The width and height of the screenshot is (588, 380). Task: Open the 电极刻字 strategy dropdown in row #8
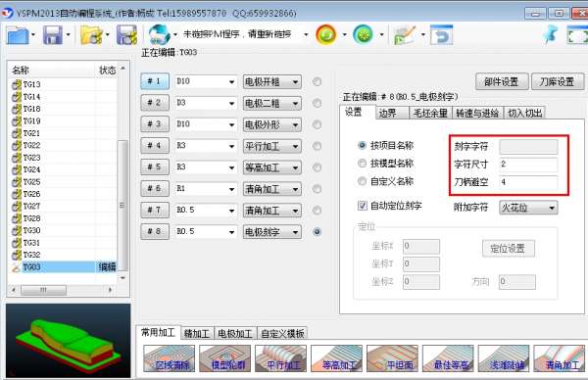pyautogui.click(x=272, y=232)
